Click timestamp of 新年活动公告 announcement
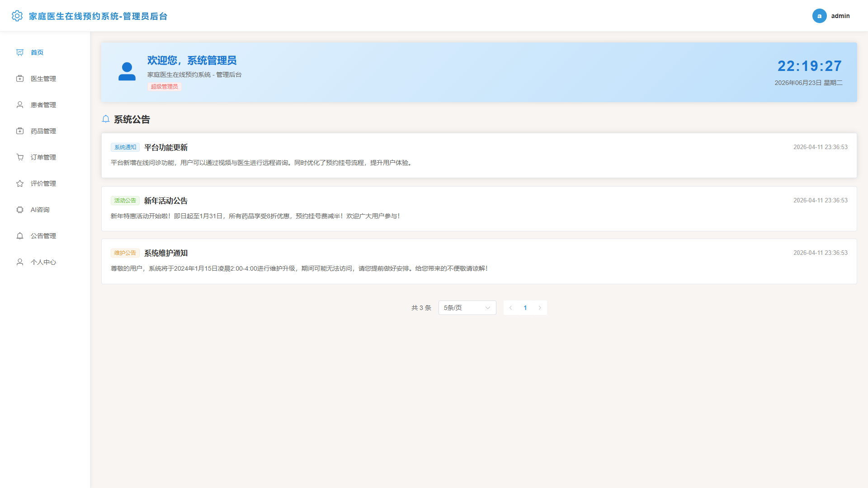Screen dimensions: 868x488 (x=821, y=201)
